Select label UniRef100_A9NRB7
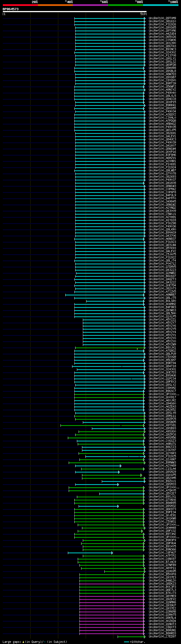Viewport: 181px width, 644px height. tap(162, 295)
